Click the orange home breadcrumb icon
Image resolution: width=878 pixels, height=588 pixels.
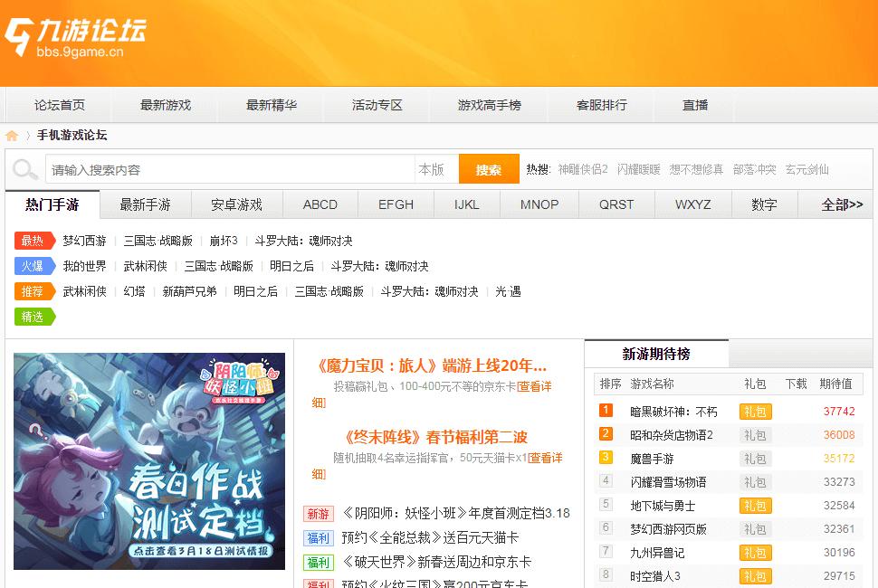pos(12,136)
